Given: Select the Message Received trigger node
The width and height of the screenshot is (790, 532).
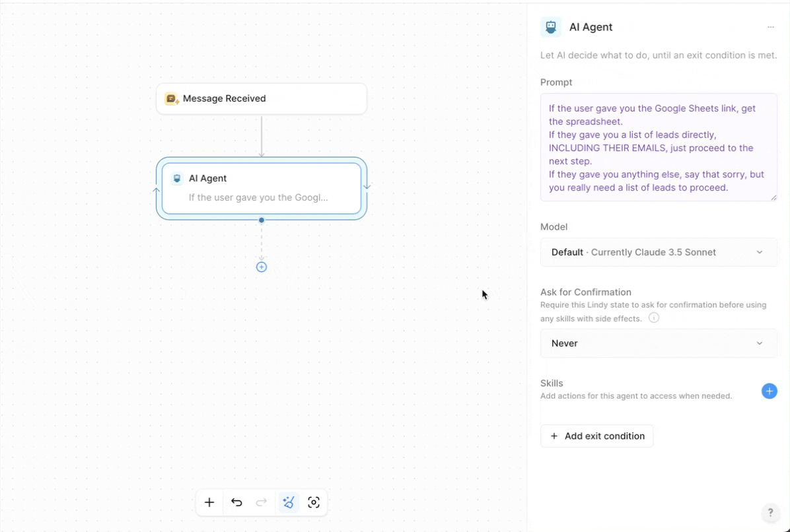Looking at the screenshot, I should [262, 98].
